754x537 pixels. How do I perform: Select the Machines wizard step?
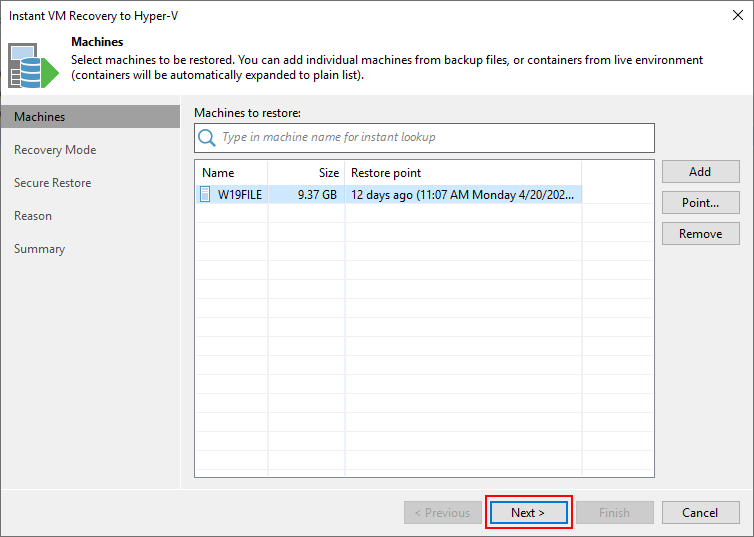tap(90, 117)
